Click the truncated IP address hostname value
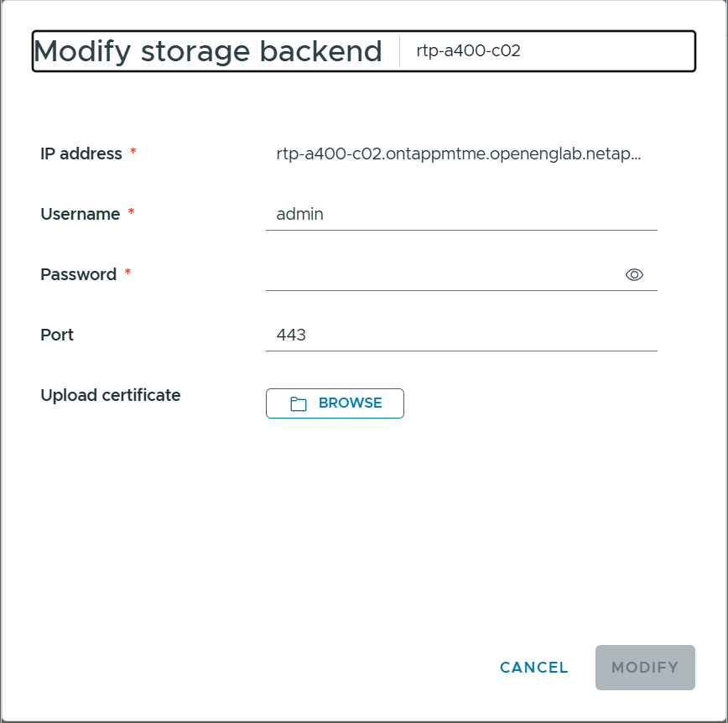The width and height of the screenshot is (728, 723). [x=458, y=153]
